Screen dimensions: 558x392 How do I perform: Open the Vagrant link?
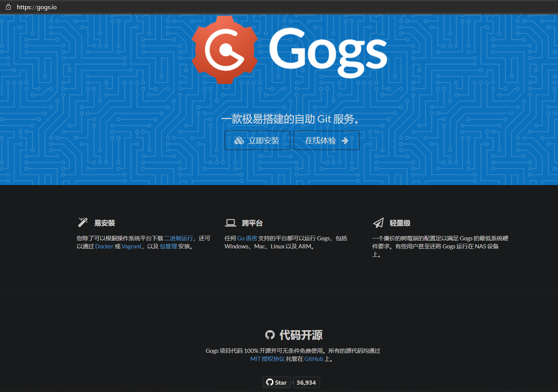132,246
